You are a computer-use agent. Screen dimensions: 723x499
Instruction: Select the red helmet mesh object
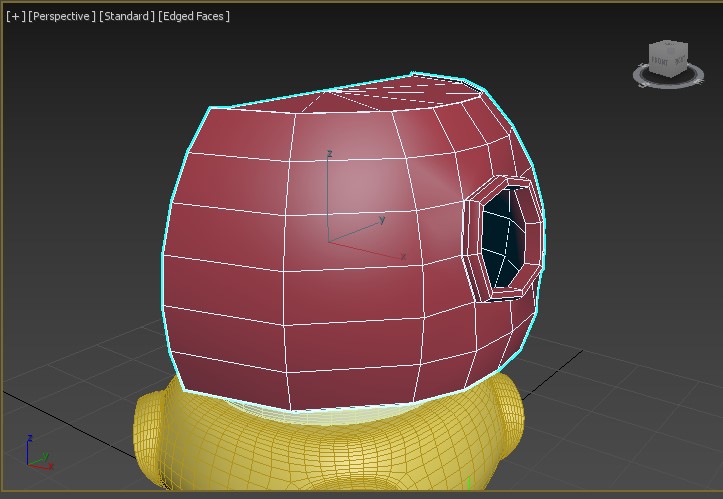click(x=250, y=300)
